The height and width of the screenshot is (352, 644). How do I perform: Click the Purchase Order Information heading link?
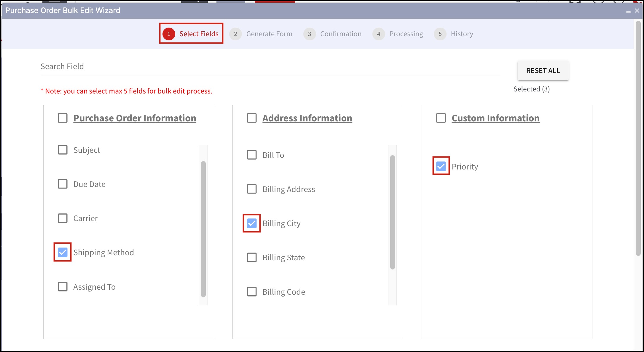point(135,118)
